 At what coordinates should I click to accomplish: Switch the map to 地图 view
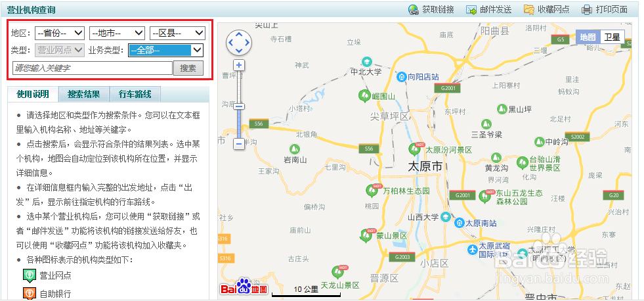point(588,37)
